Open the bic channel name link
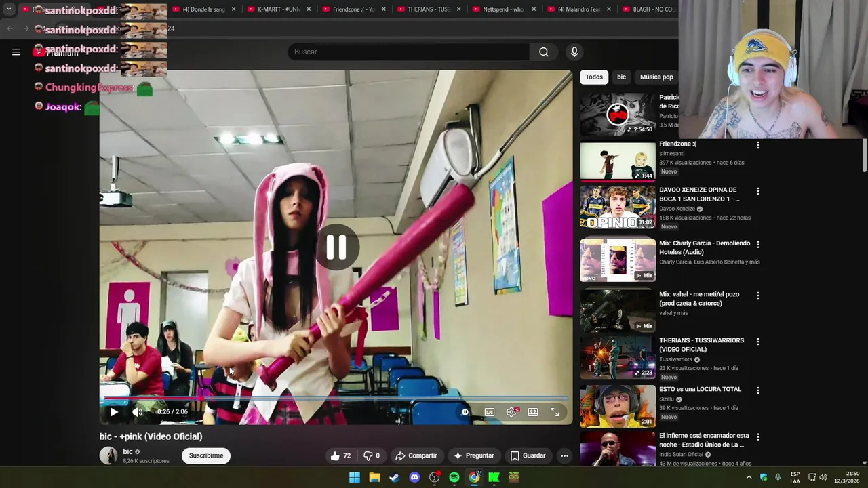The height and width of the screenshot is (488, 868). [127, 451]
